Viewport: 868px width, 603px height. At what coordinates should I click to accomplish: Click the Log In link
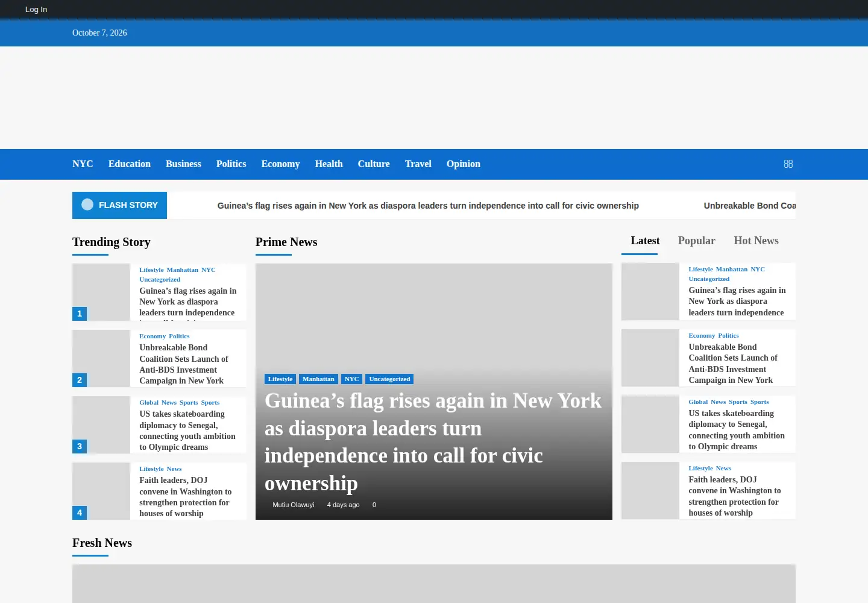click(x=36, y=10)
